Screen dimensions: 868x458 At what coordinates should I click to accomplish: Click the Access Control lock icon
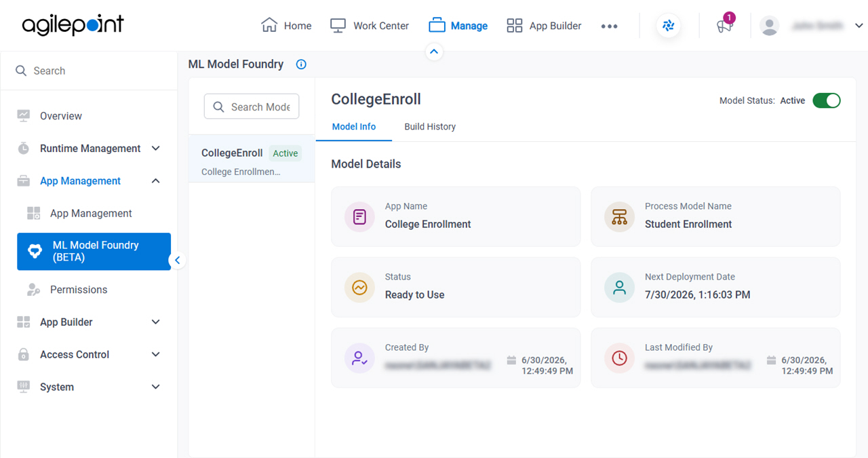[x=24, y=354]
